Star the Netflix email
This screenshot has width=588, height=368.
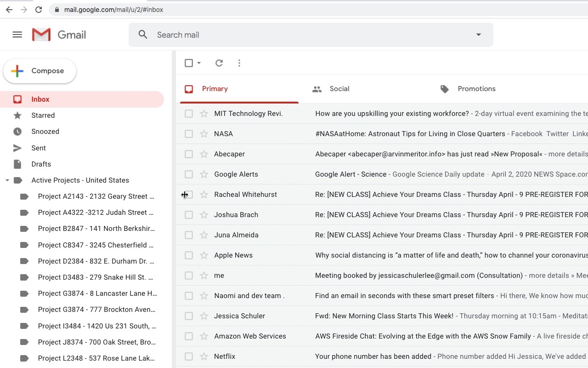(x=204, y=356)
